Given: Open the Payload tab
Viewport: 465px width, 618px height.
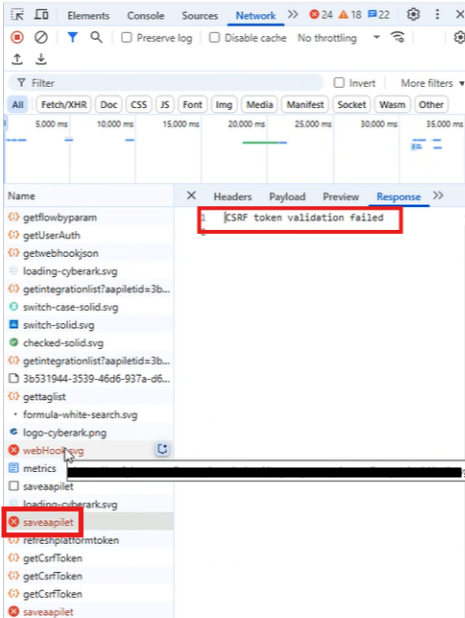Looking at the screenshot, I should coord(287,196).
